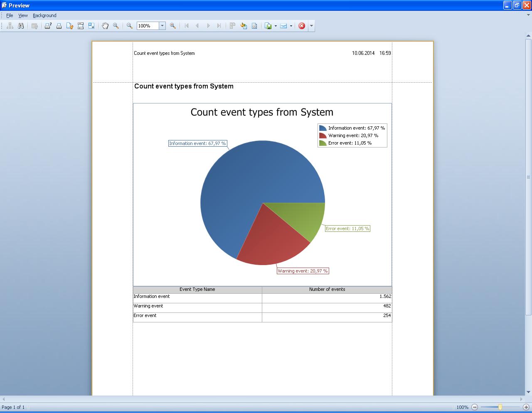Image resolution: width=532 pixels, height=413 pixels.
Task: Open the Background menu
Action: (44, 15)
